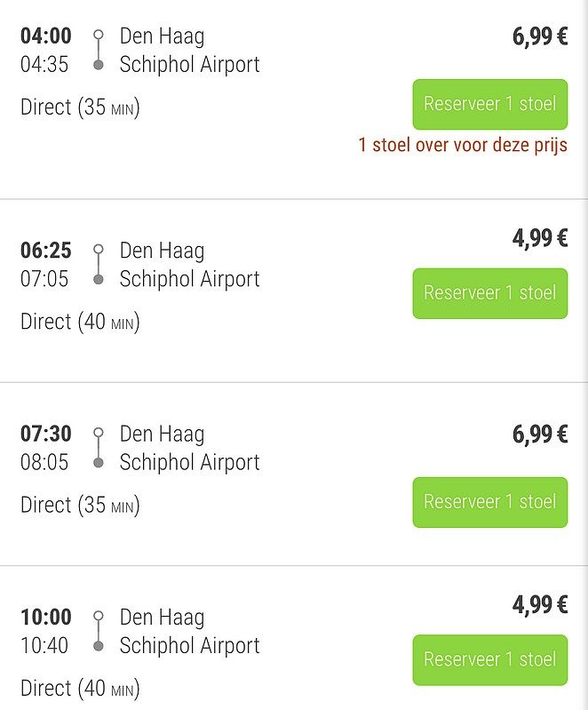Select the 10:00 departure time
The height and width of the screenshot is (710, 588).
coord(45,617)
